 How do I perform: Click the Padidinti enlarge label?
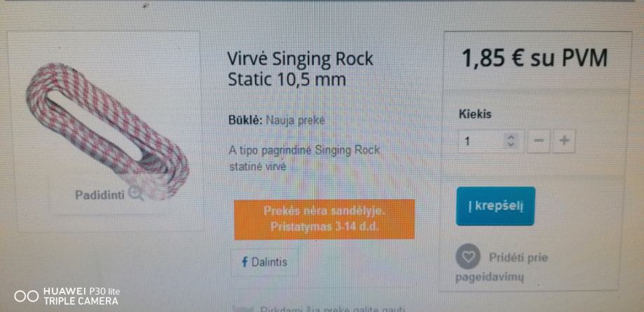(100, 194)
